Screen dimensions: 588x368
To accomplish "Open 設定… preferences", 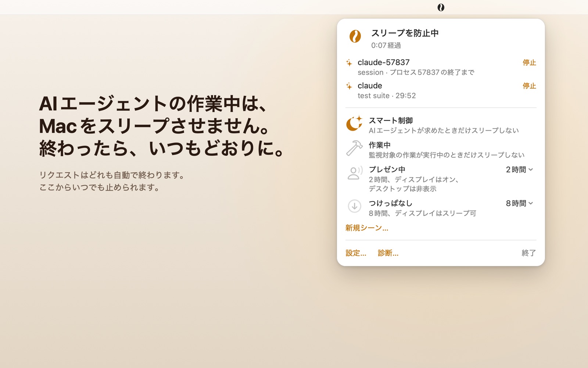I will tap(356, 253).
